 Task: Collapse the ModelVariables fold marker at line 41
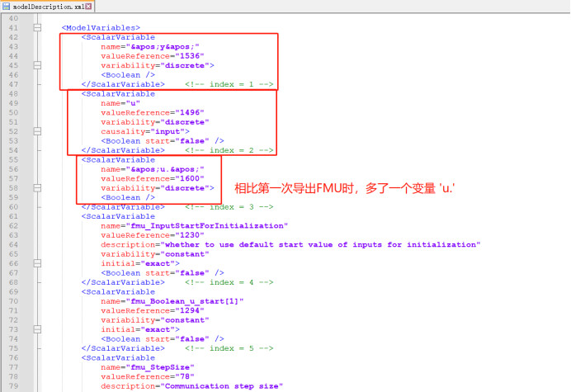37,28
